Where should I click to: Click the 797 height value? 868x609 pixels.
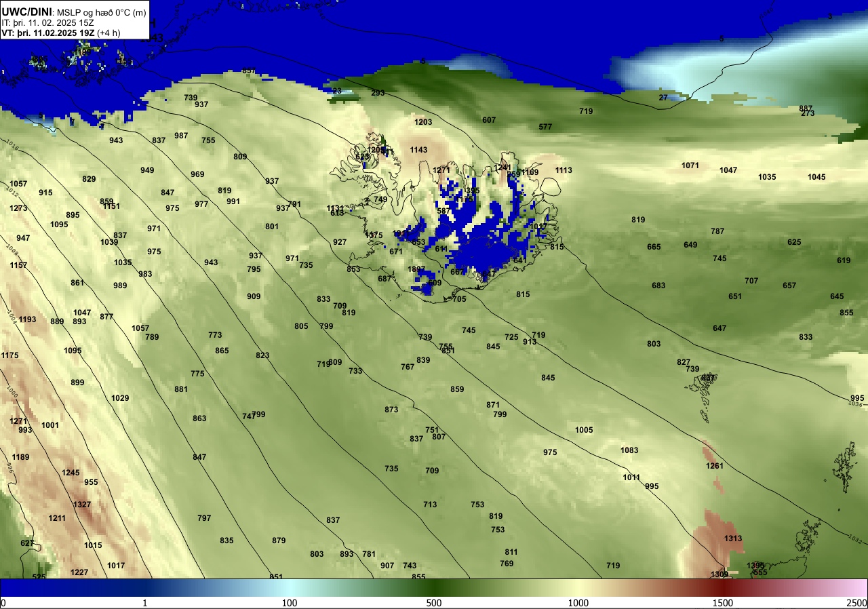(204, 518)
